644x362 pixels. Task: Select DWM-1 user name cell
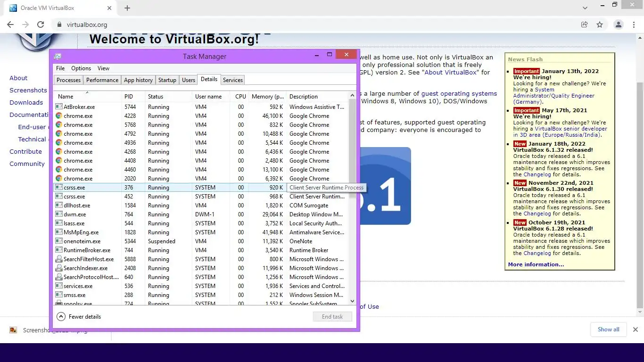click(205, 214)
